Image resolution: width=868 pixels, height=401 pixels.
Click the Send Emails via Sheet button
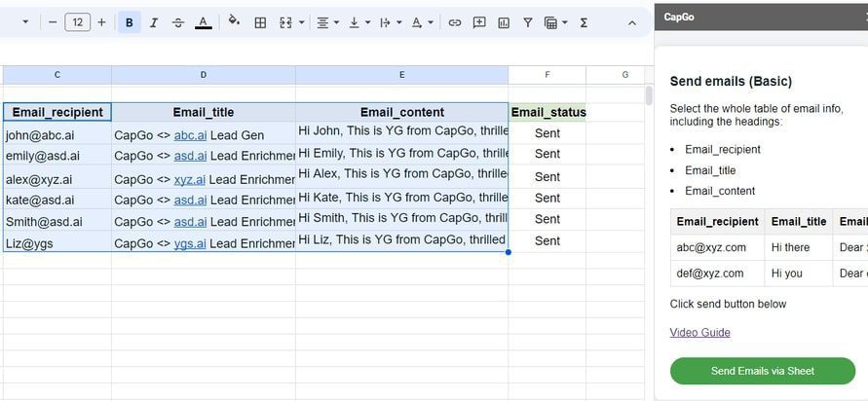[763, 371]
